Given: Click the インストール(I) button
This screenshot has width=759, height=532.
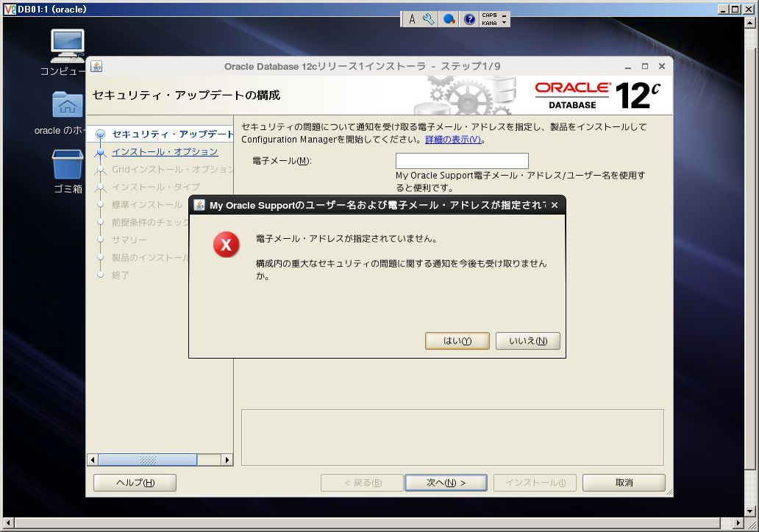Looking at the screenshot, I should (535, 483).
